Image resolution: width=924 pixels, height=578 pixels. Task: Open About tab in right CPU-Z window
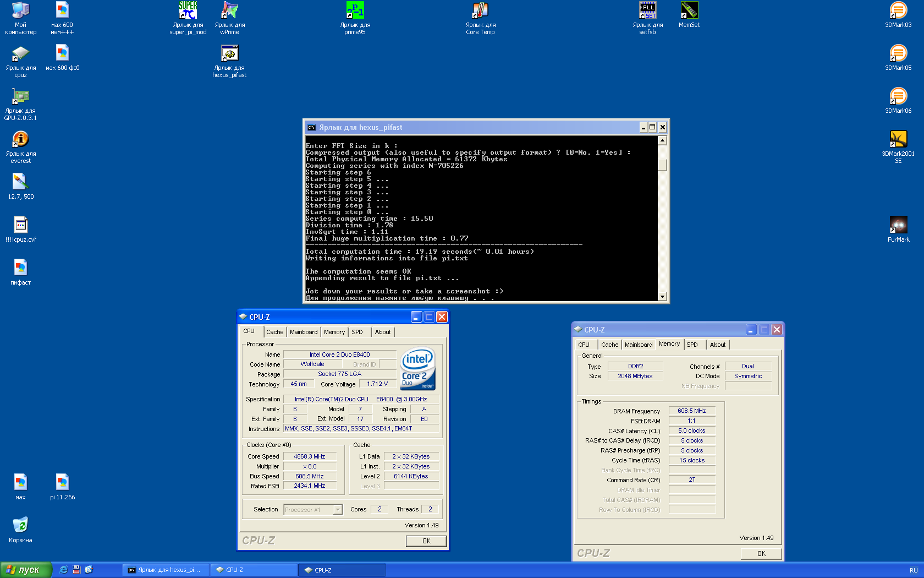[718, 345]
